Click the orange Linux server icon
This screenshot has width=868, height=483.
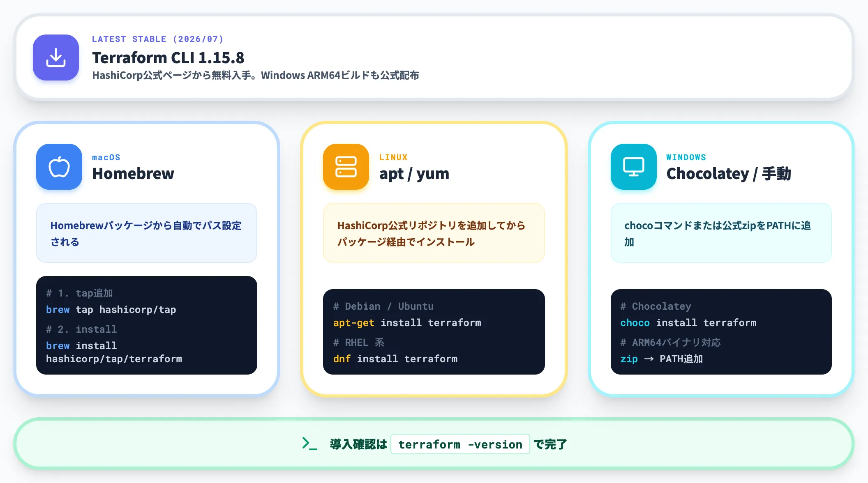(x=346, y=167)
